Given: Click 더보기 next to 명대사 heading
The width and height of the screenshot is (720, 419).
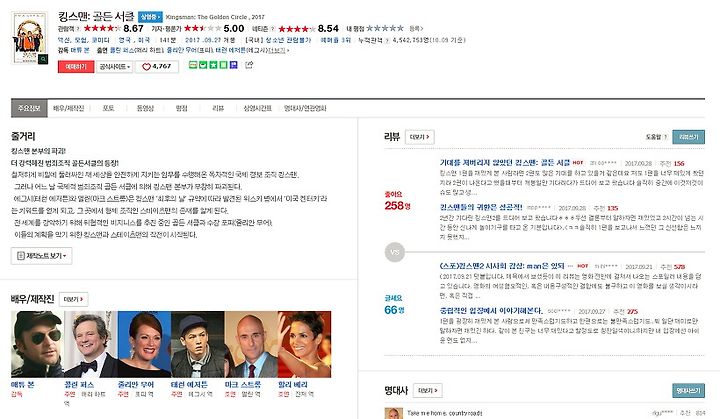Looking at the screenshot, I should (x=428, y=391).
